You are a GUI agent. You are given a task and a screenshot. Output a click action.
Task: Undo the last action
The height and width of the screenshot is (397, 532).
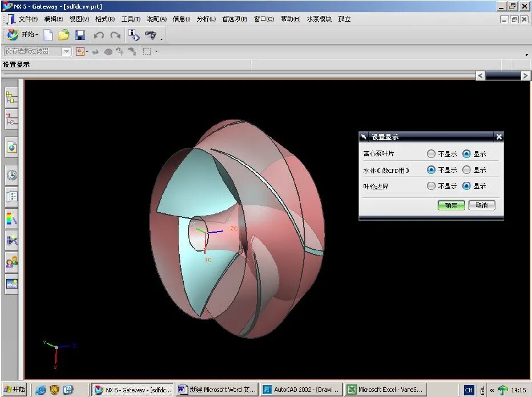click(x=99, y=35)
